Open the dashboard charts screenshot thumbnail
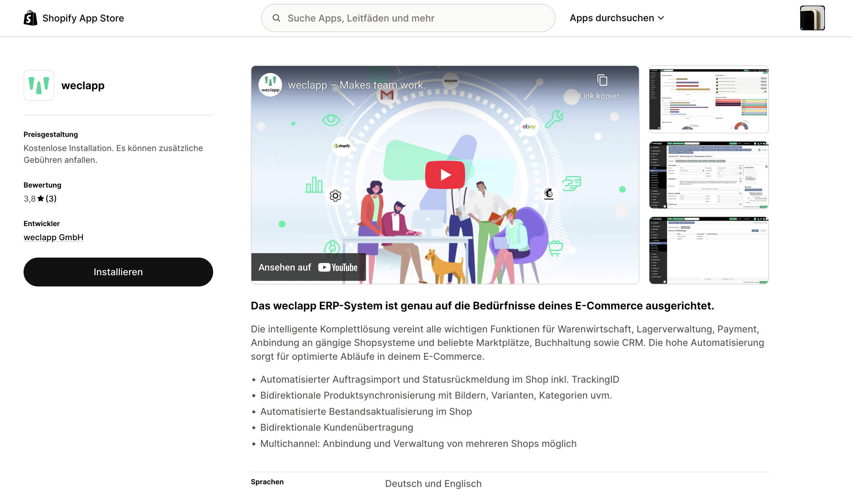 pos(709,99)
